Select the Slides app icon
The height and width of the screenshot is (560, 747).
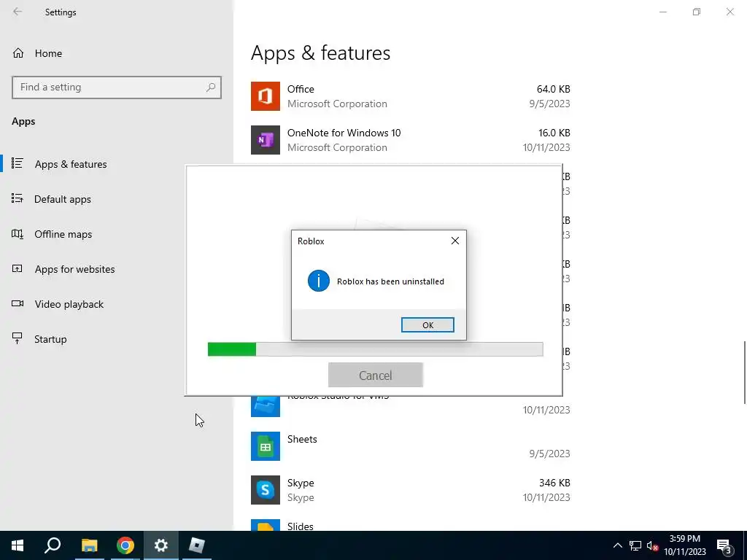266,525
